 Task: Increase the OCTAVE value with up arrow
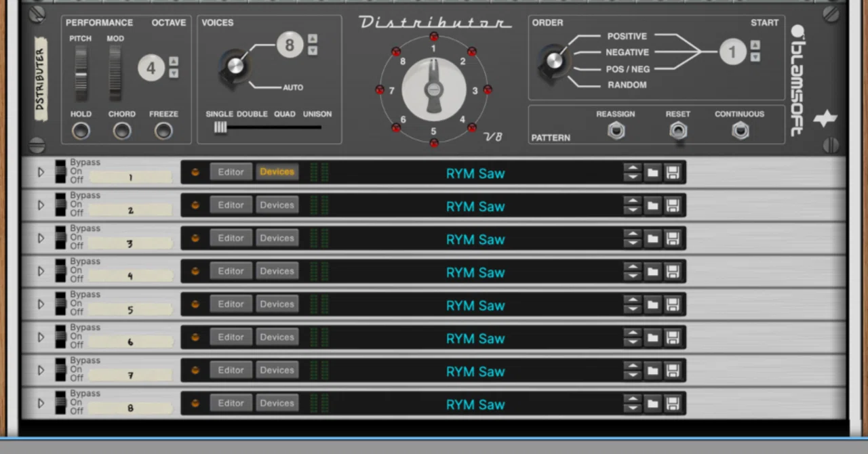174,61
